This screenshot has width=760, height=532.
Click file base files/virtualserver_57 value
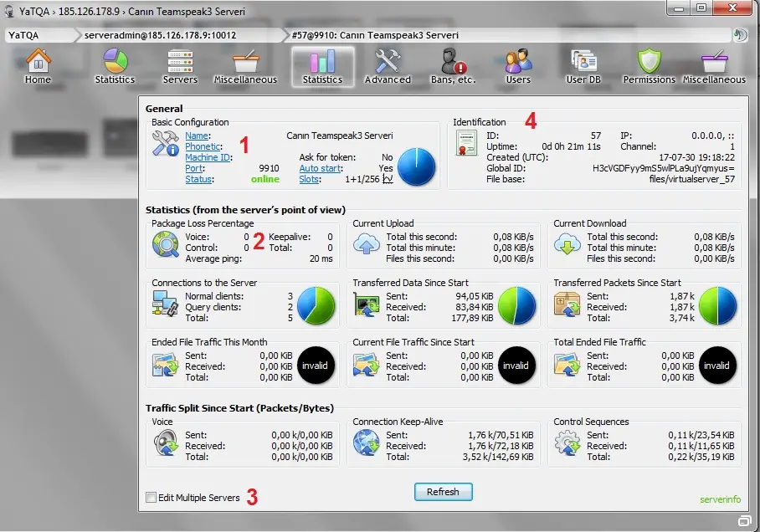pos(692,179)
